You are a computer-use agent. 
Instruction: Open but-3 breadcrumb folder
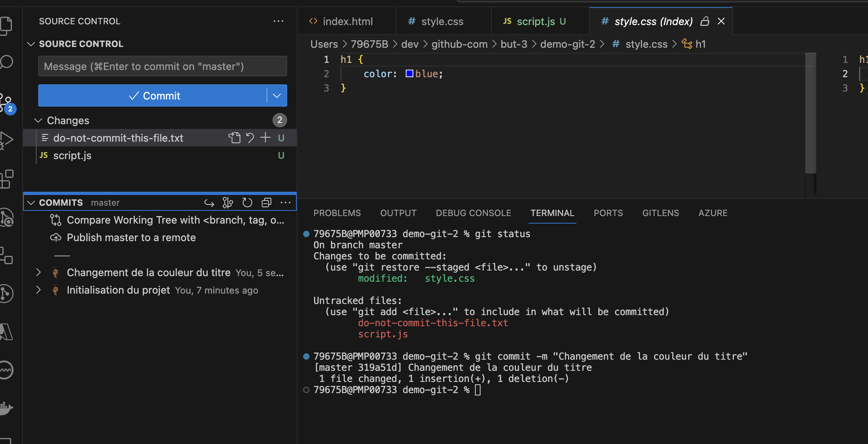click(514, 44)
